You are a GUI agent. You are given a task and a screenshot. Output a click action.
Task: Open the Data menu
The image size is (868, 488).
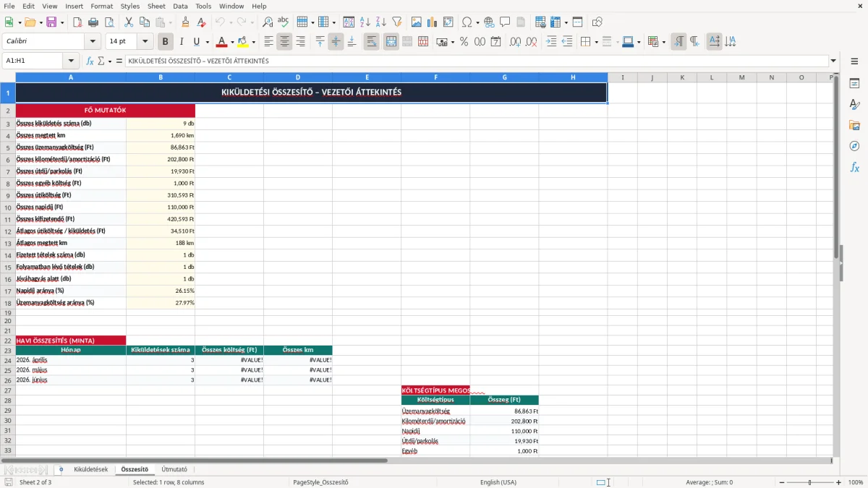(180, 6)
